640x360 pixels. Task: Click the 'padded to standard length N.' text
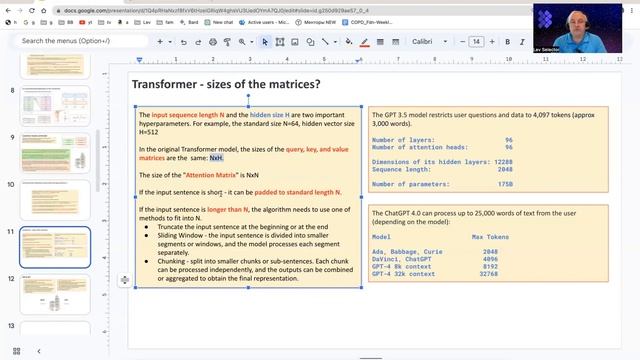[298, 192]
